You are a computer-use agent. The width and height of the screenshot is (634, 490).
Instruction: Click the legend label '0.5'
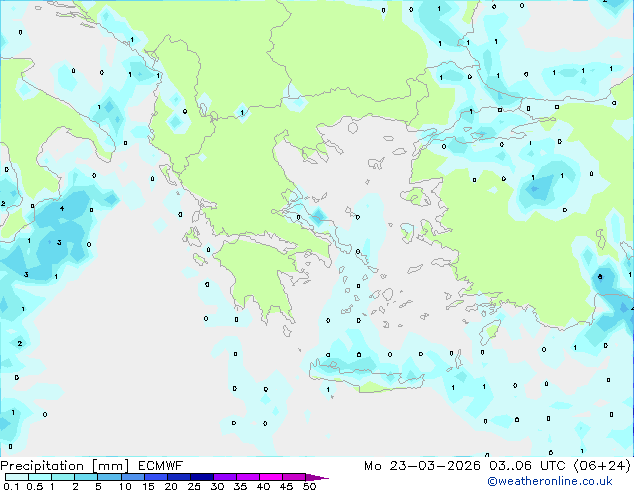click(34, 486)
